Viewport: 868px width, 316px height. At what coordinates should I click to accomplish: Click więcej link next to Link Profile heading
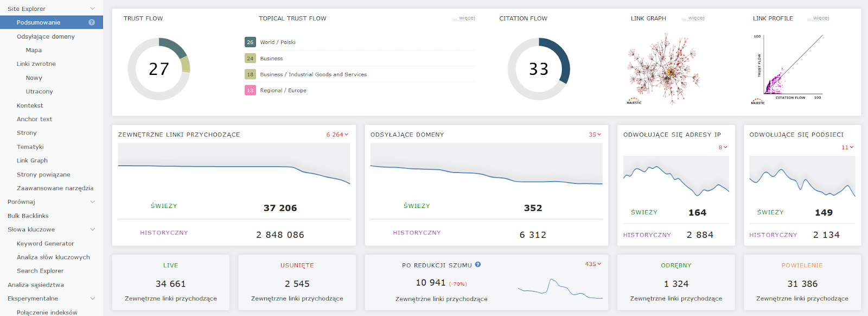819,18
